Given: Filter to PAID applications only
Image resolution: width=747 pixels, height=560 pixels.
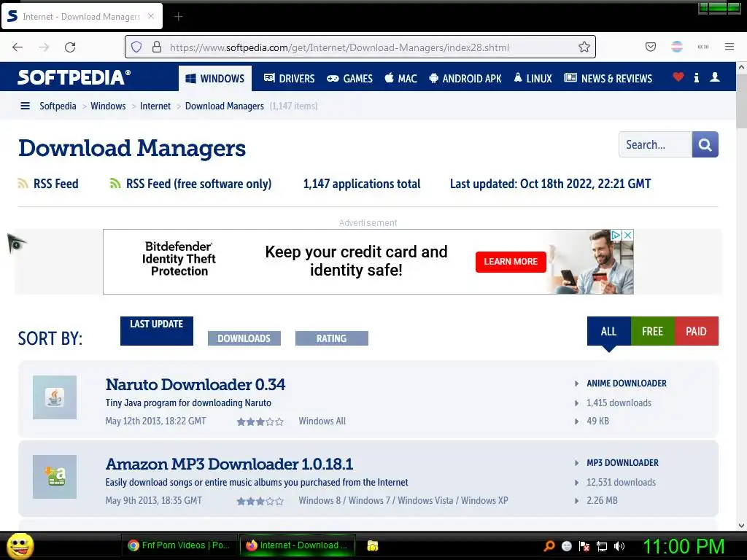Looking at the screenshot, I should click(697, 331).
